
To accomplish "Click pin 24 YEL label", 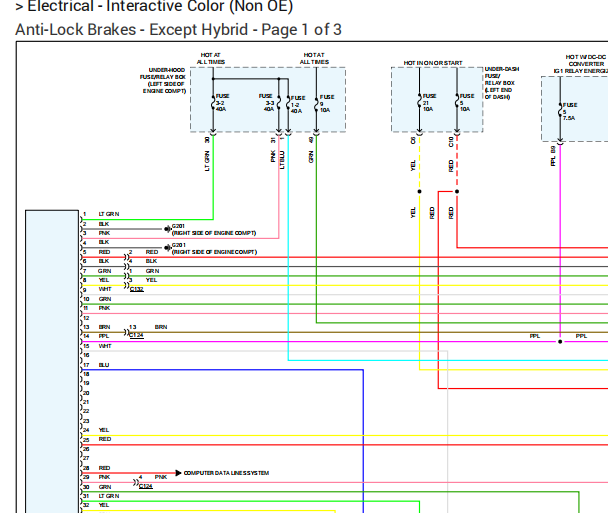I will pos(104,430).
